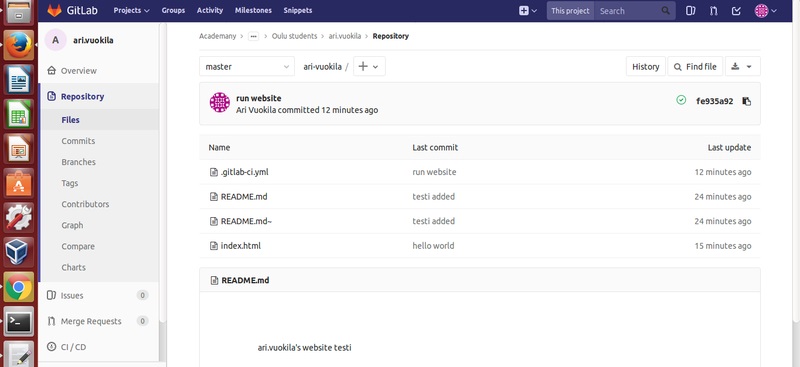Open the index.html file
800x367 pixels.
[240, 246]
